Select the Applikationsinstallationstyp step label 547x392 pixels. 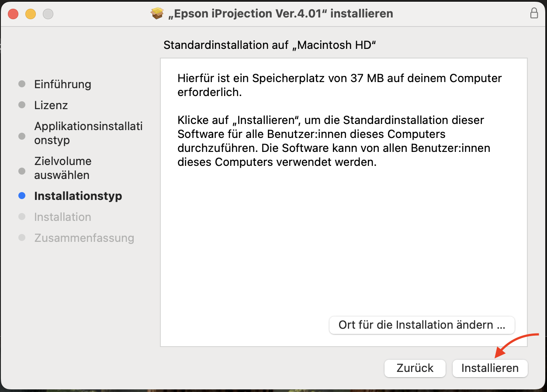pos(89,133)
